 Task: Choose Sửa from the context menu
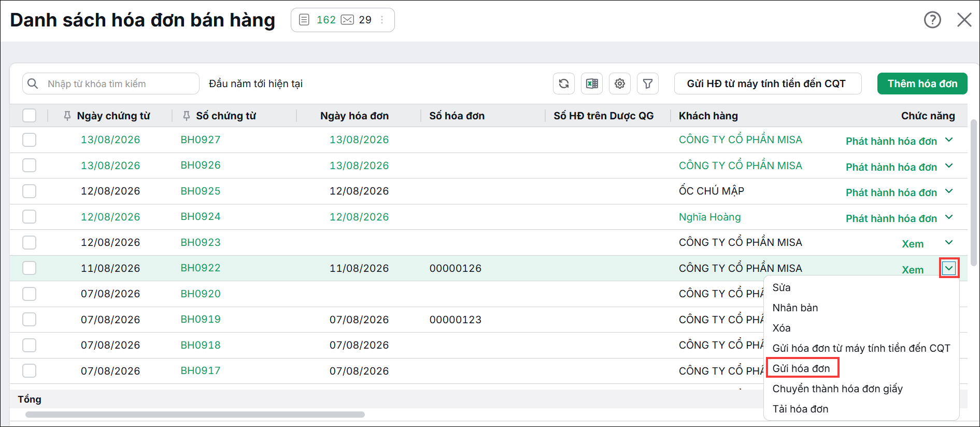(x=782, y=287)
